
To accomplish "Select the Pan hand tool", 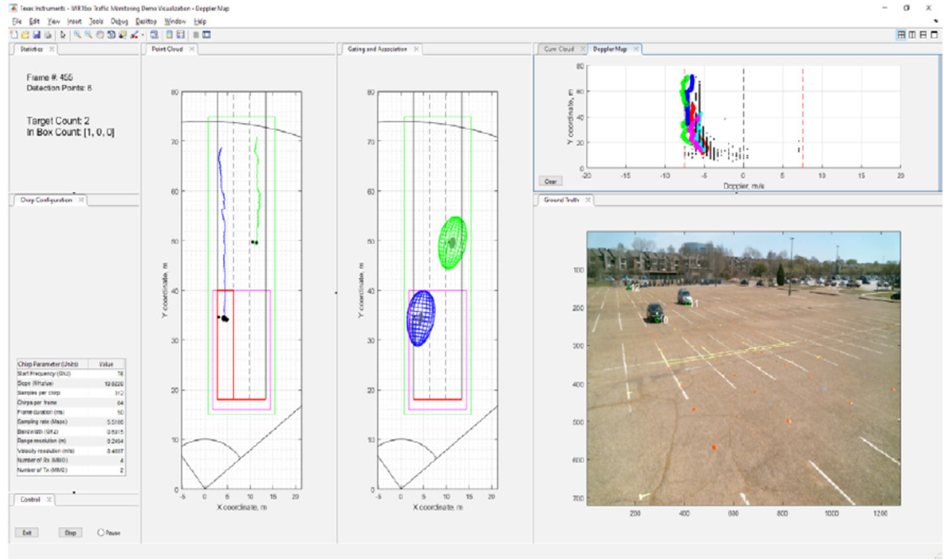I will point(100,34).
